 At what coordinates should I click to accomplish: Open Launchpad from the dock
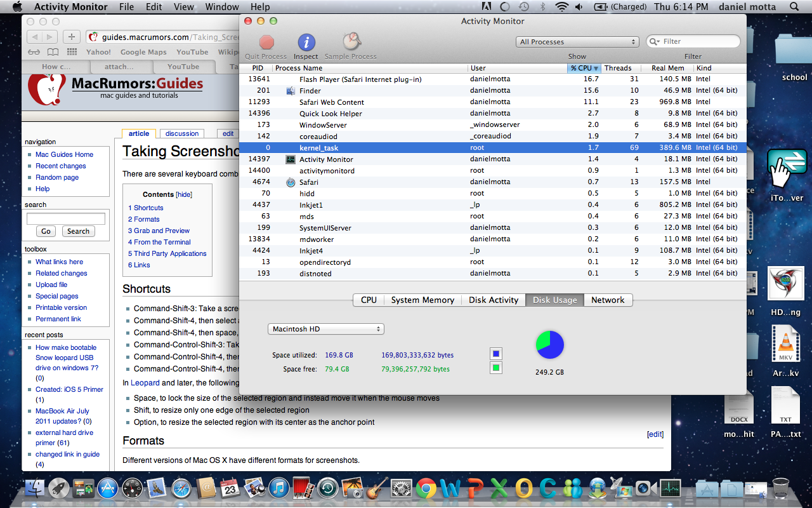(x=59, y=488)
